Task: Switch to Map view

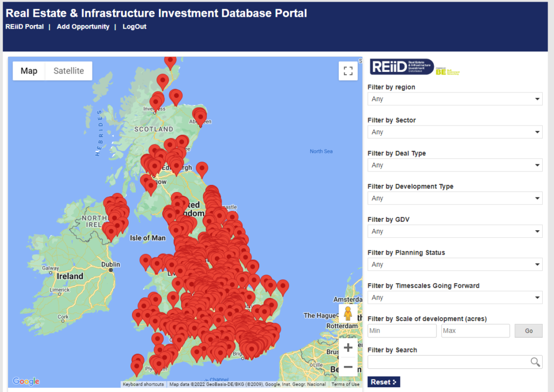Action: [29, 71]
